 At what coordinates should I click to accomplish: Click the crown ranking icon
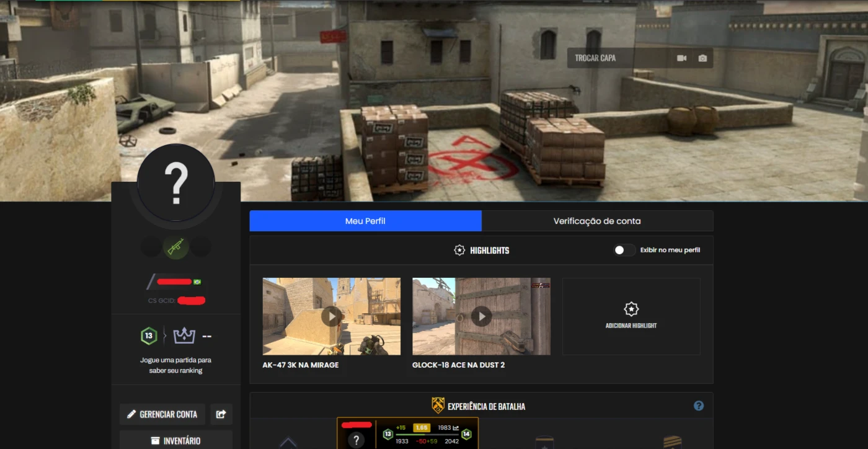184,336
